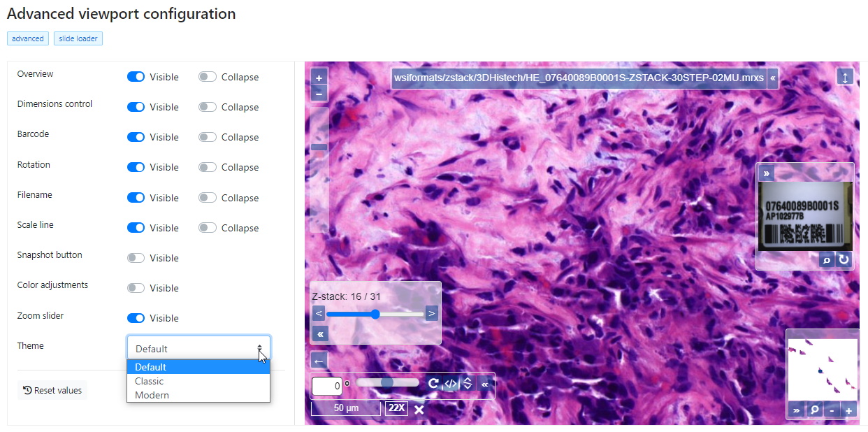Click the Reset values button
868x432 pixels.
coord(52,390)
